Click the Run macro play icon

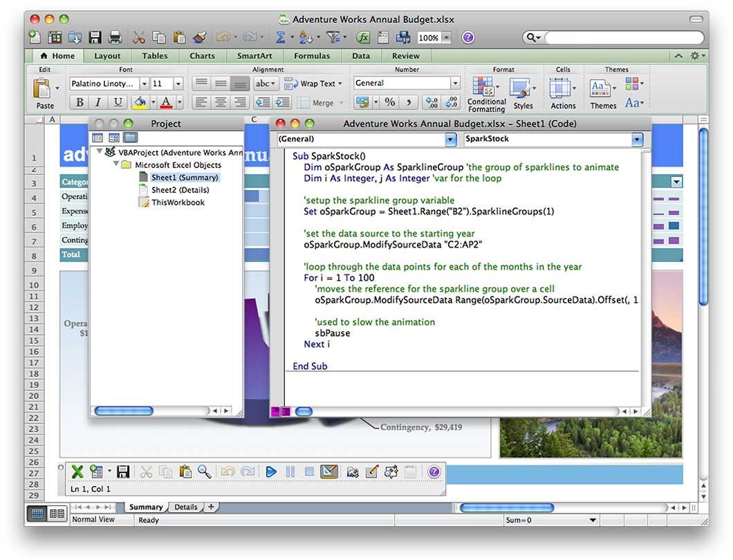[270, 472]
